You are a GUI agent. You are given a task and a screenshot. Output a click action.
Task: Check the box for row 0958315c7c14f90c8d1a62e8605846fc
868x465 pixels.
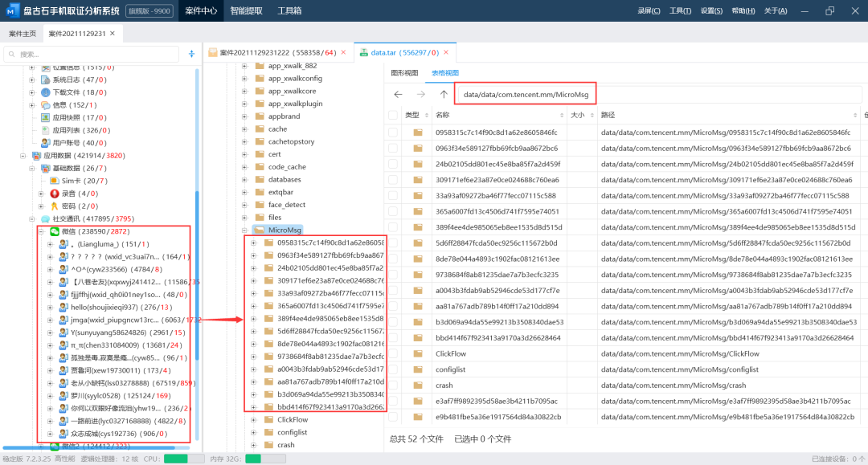point(393,133)
